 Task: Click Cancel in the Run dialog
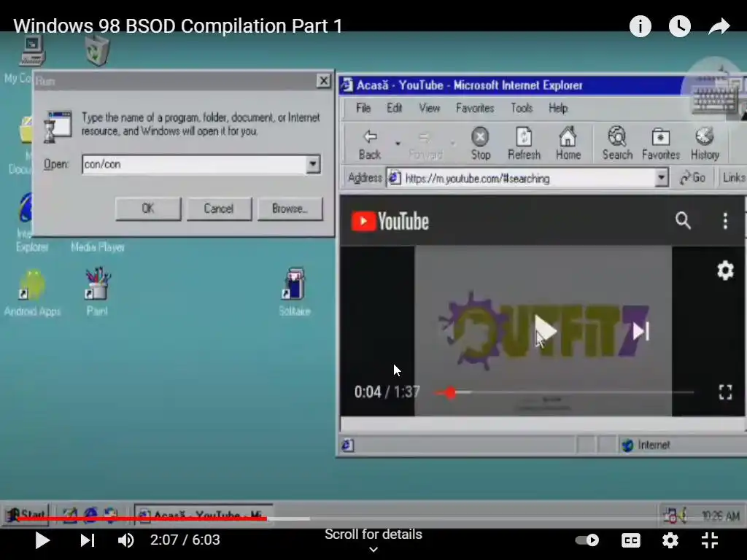pyautogui.click(x=219, y=209)
